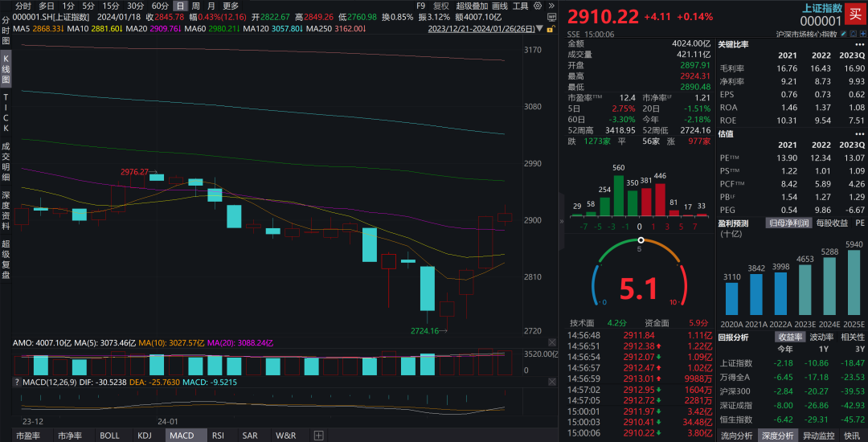Image resolution: width=868 pixels, height=442 pixels.
Task: Open K线图 view in the left sidebar
Action: pos(6,68)
